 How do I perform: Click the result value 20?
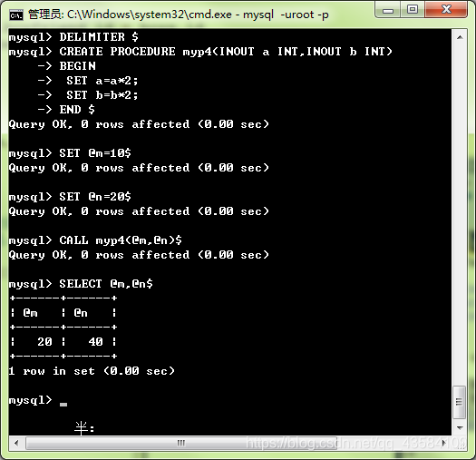pyautogui.click(x=44, y=342)
